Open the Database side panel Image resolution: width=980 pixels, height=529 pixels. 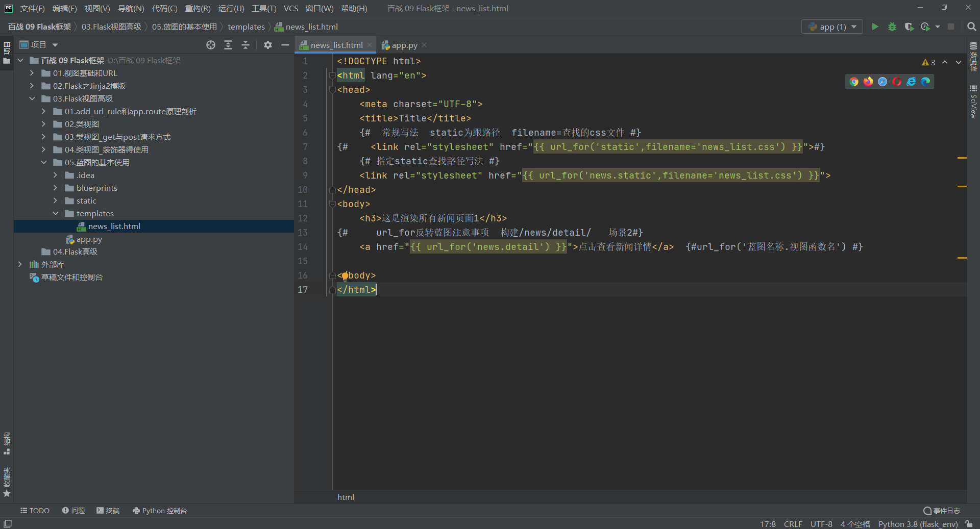pyautogui.click(x=973, y=56)
